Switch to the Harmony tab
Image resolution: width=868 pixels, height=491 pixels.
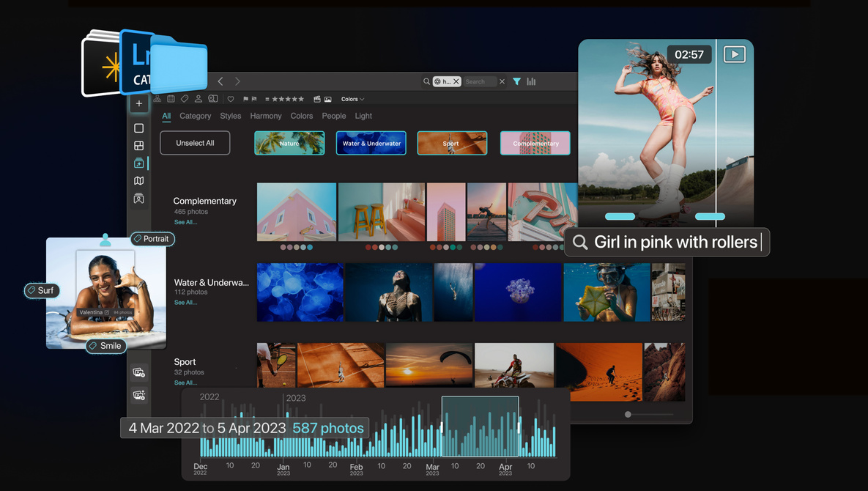(265, 116)
